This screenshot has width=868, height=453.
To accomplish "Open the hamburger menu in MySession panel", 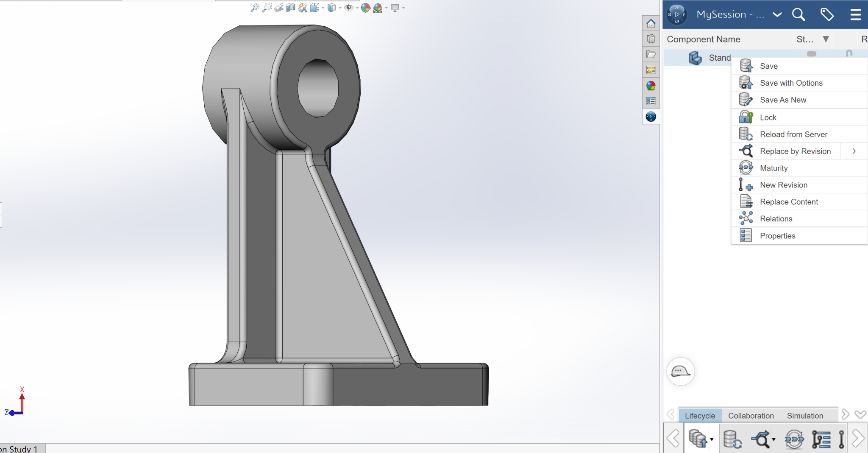I will pos(855,14).
